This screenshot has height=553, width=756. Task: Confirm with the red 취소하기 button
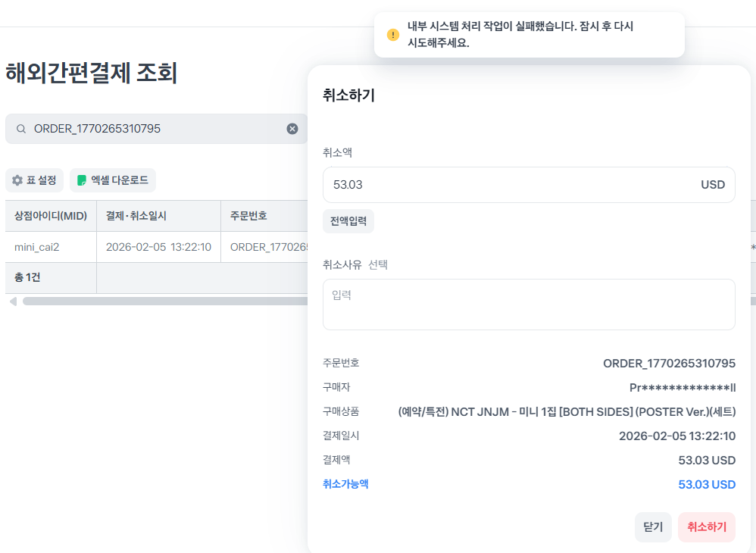coord(706,527)
